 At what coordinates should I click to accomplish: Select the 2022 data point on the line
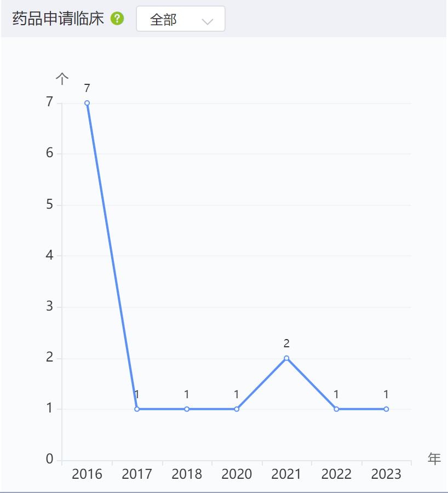point(336,409)
